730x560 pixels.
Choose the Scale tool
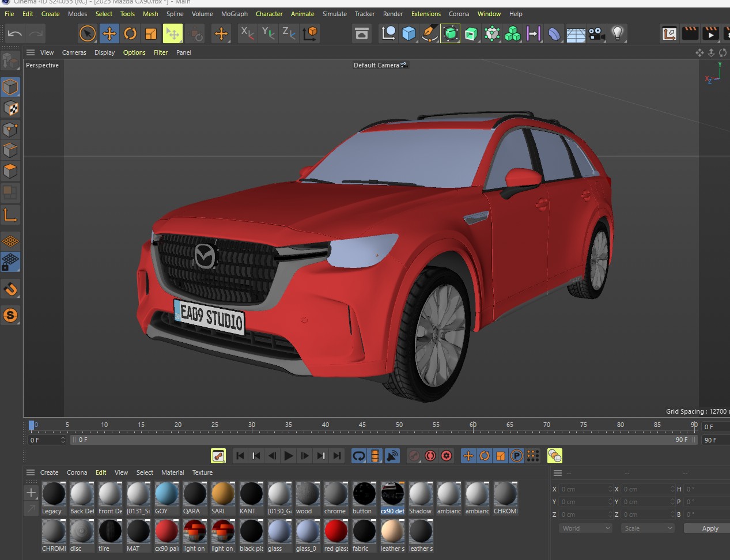(151, 33)
